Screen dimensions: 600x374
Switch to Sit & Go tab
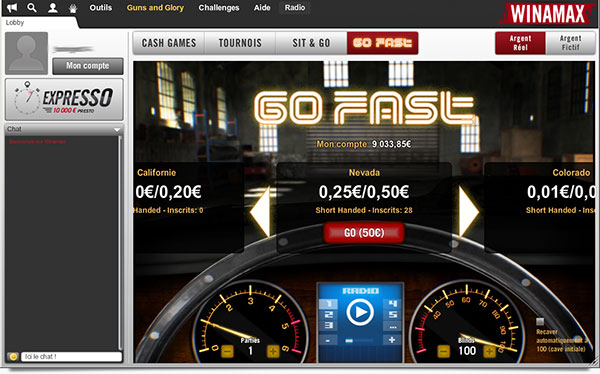click(311, 43)
